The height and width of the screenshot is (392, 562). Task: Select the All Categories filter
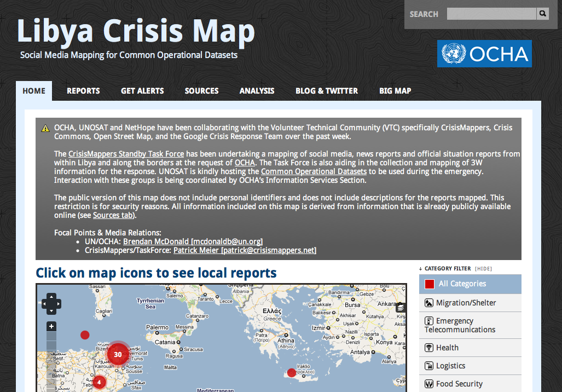pyautogui.click(x=470, y=284)
